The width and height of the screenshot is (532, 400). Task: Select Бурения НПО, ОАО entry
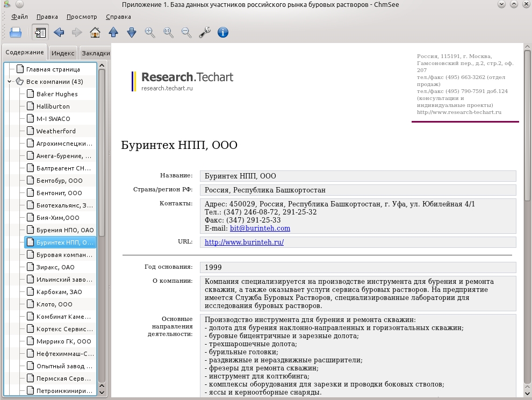pyautogui.click(x=64, y=230)
